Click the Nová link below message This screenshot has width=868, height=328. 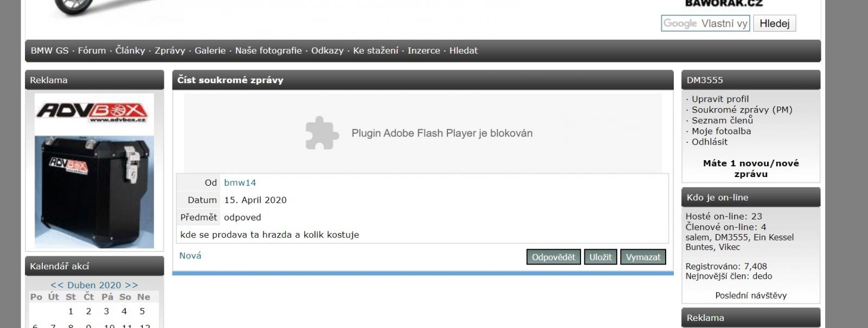190,256
